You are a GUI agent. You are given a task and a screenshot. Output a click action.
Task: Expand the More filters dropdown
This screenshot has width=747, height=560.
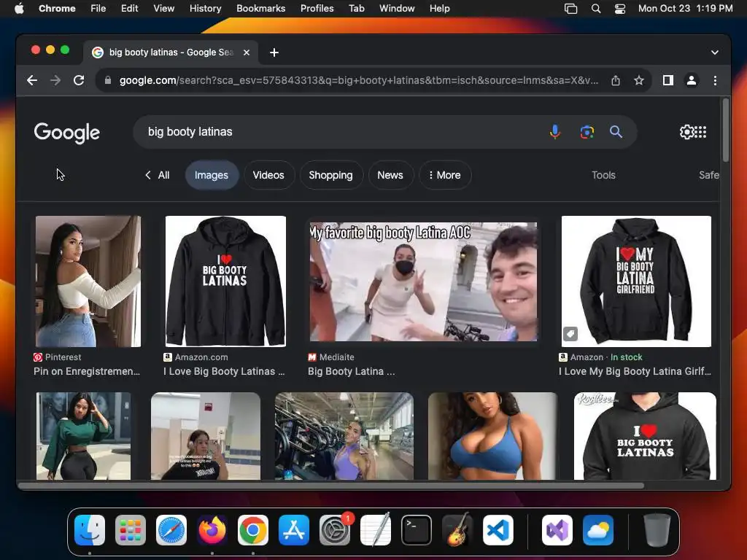coord(445,175)
